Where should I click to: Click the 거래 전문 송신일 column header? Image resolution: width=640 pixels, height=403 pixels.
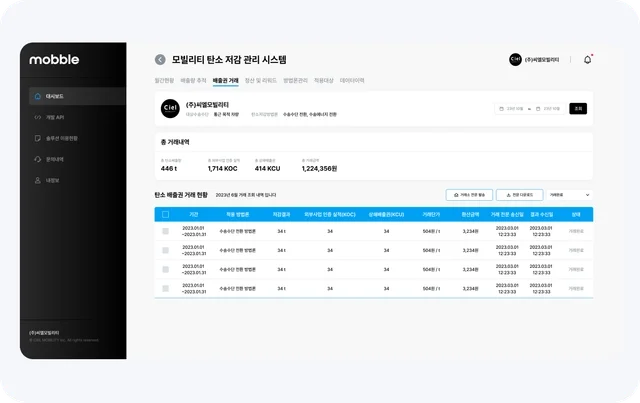(507, 214)
